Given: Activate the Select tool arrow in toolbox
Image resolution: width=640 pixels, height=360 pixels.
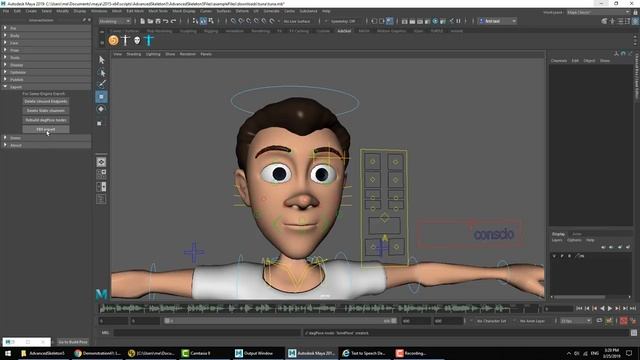Looking at the screenshot, I should (x=102, y=60).
